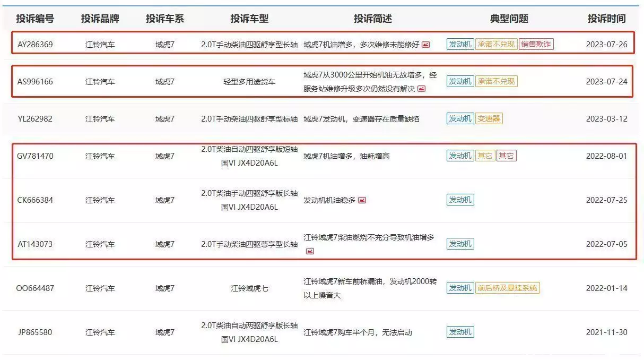Open complaint number OO664487
The image size is (644, 360).
[x=35, y=288]
